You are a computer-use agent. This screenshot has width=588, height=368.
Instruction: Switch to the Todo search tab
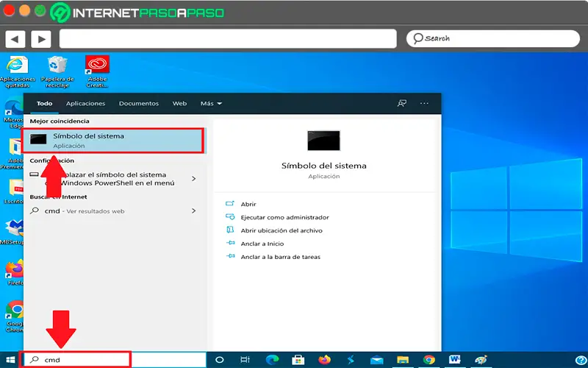pos(44,103)
